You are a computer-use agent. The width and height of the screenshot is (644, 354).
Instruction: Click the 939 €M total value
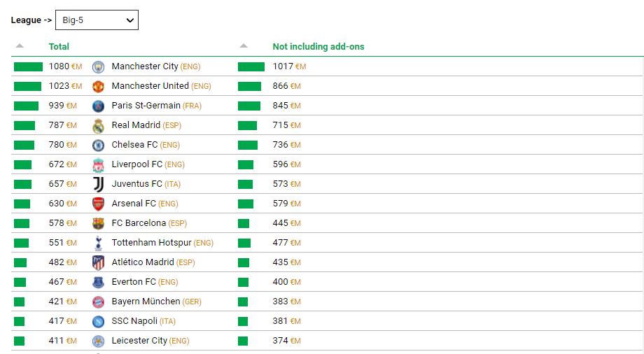[x=63, y=106]
